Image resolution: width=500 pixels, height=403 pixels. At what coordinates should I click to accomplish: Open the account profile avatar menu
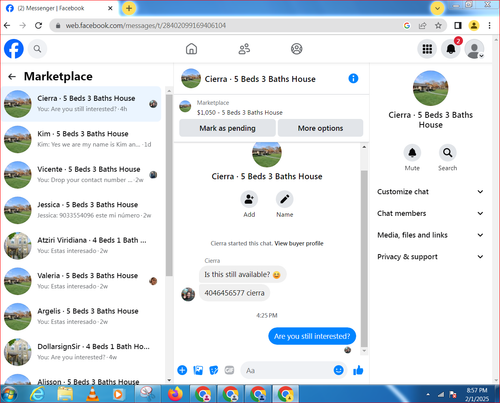[474, 49]
